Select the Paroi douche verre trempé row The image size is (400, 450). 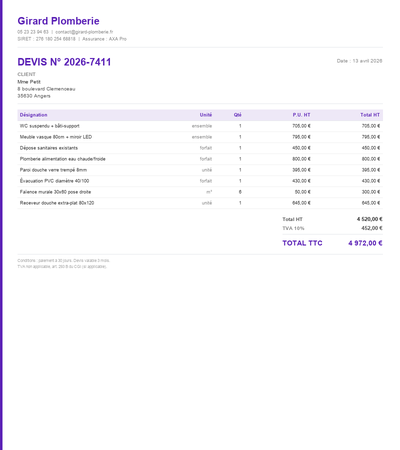[200, 170]
